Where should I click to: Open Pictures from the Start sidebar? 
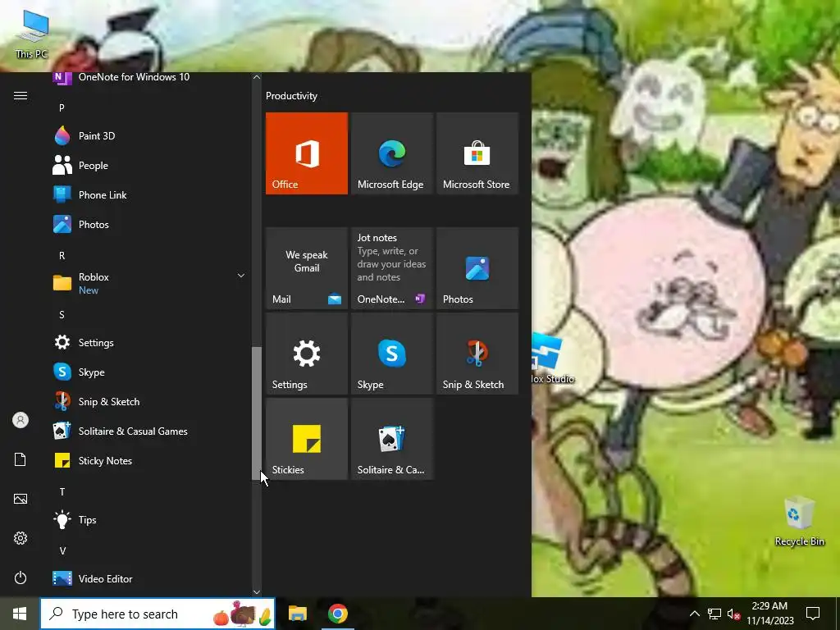pos(21,499)
